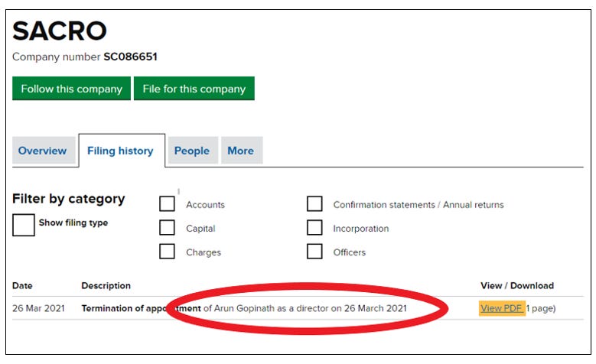This screenshot has width=596, height=364.
Task: Tick the Accounts category checkbox
Action: click(167, 203)
